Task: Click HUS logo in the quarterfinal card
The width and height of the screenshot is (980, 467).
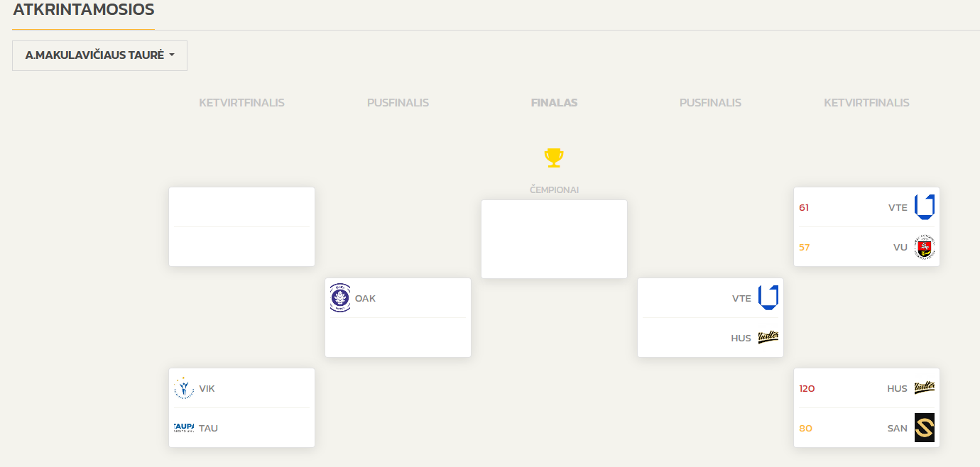Action: 925,388
